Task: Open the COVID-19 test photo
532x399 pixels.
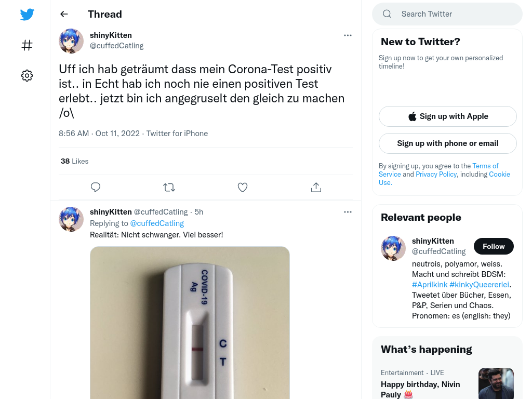Action: 190,323
